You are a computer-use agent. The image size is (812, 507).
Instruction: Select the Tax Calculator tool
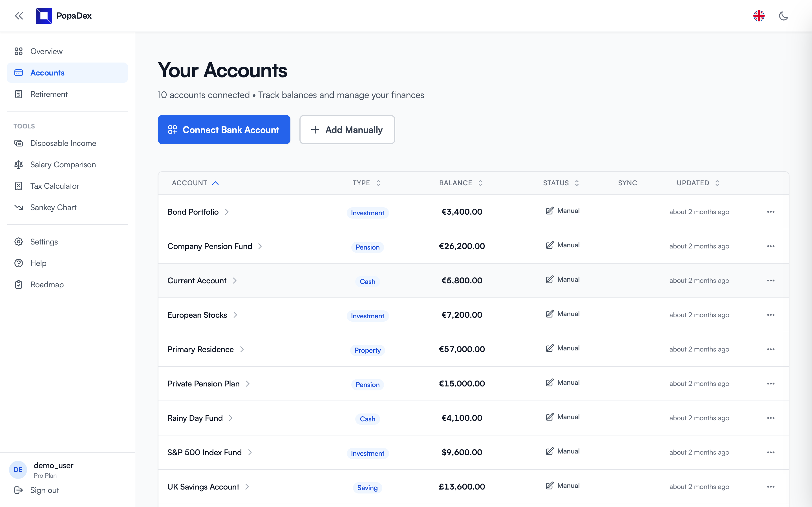(54, 186)
